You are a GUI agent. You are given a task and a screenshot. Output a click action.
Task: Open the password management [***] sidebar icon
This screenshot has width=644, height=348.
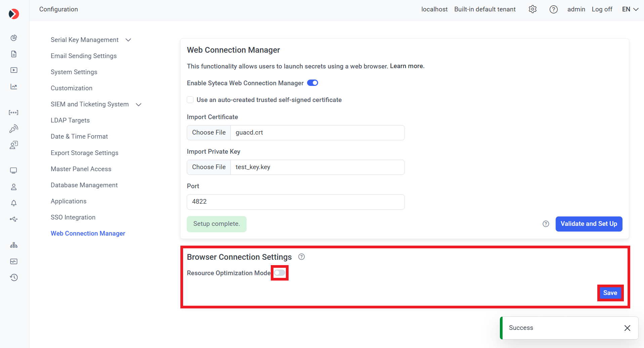(x=14, y=112)
